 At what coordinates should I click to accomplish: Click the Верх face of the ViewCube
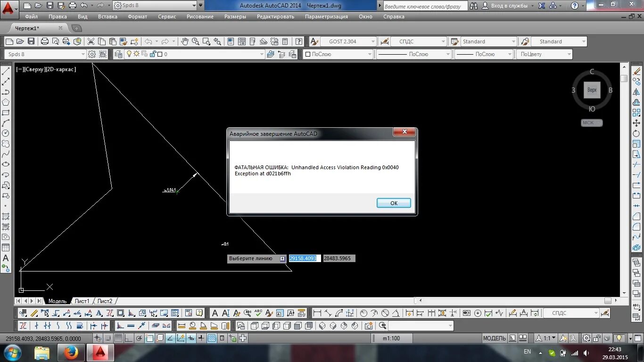click(x=592, y=90)
